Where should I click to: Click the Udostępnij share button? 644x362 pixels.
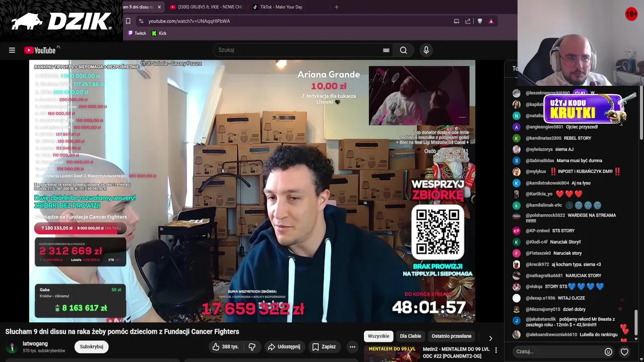pyautogui.click(x=284, y=346)
